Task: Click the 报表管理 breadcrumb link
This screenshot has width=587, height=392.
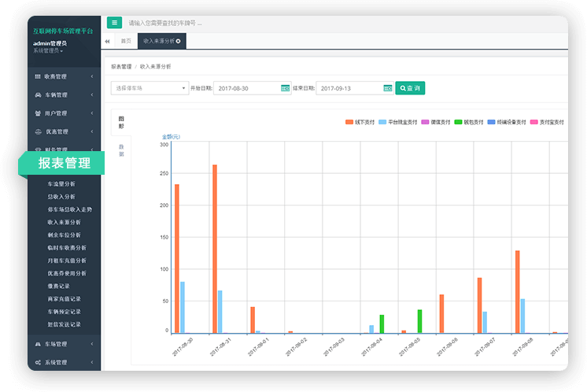Action: (121, 67)
